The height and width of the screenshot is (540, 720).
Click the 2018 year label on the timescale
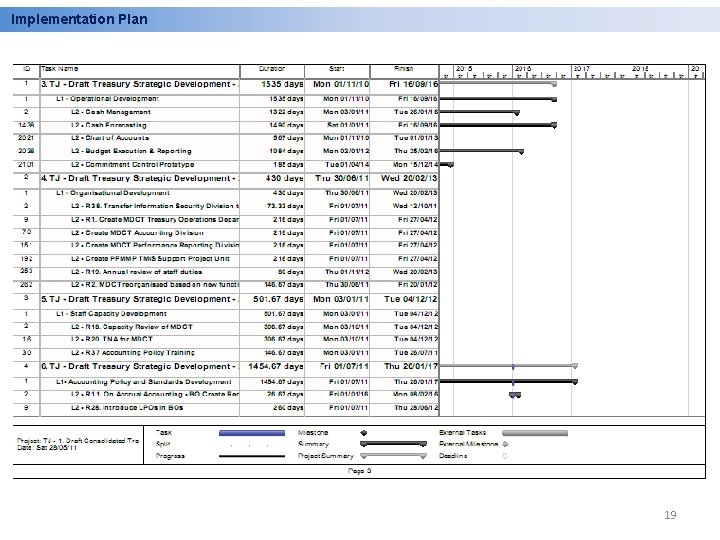(x=640, y=68)
